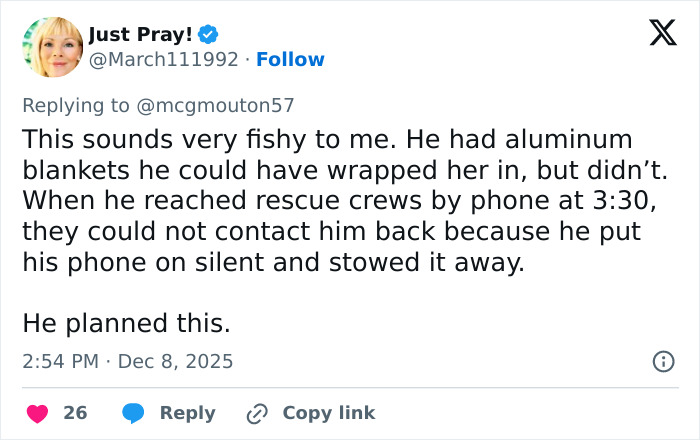Follow the @March111992 account
This screenshot has width=700, height=440.
coord(290,60)
